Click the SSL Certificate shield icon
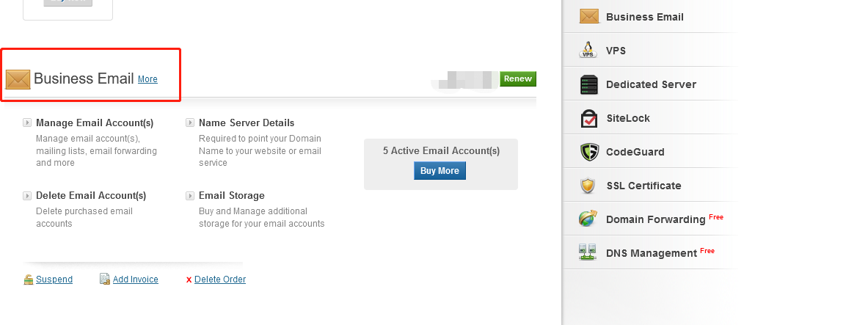868x325 pixels. click(x=588, y=186)
